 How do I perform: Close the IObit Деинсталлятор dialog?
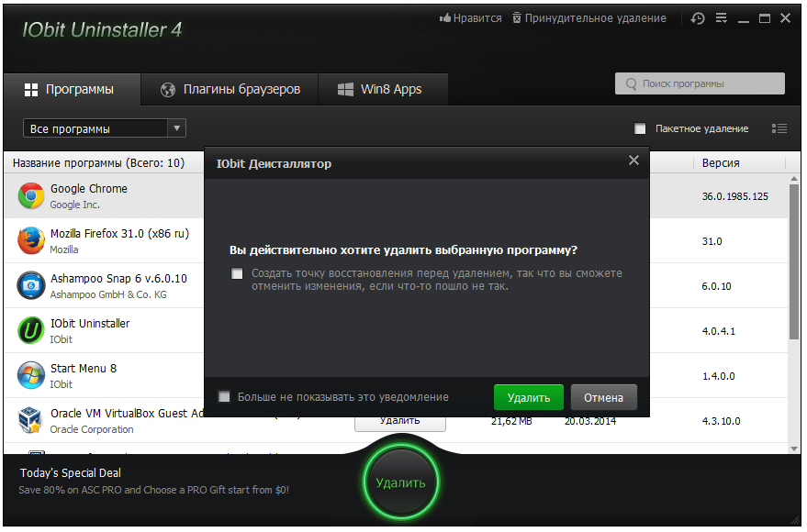coord(633,161)
